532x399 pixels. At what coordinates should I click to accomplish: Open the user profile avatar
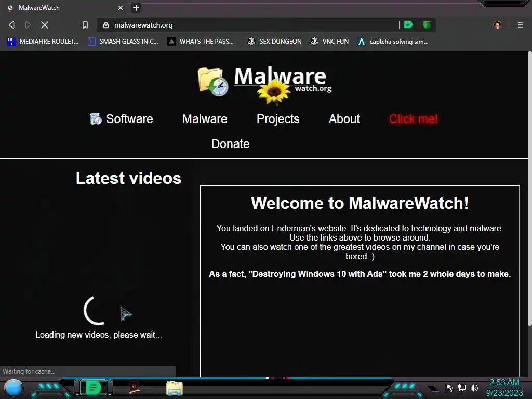497,25
